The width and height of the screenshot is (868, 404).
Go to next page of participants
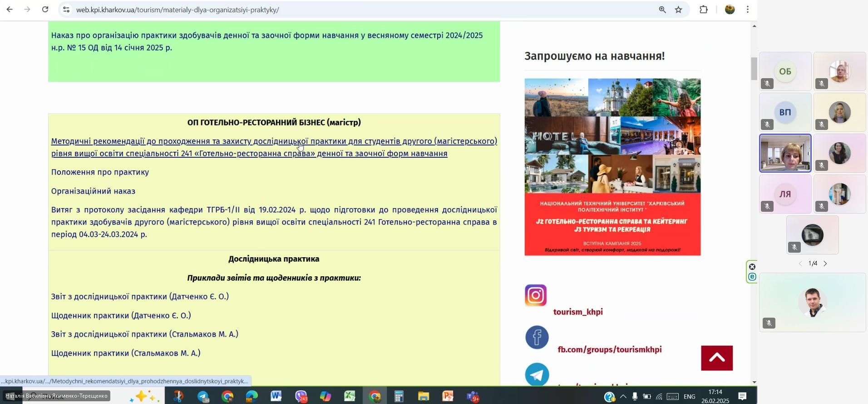coord(825,264)
